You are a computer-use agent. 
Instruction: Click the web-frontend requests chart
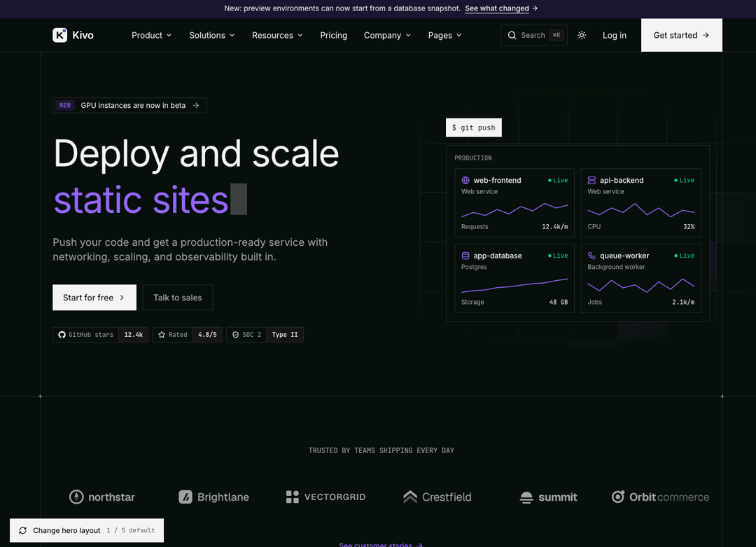(x=514, y=210)
